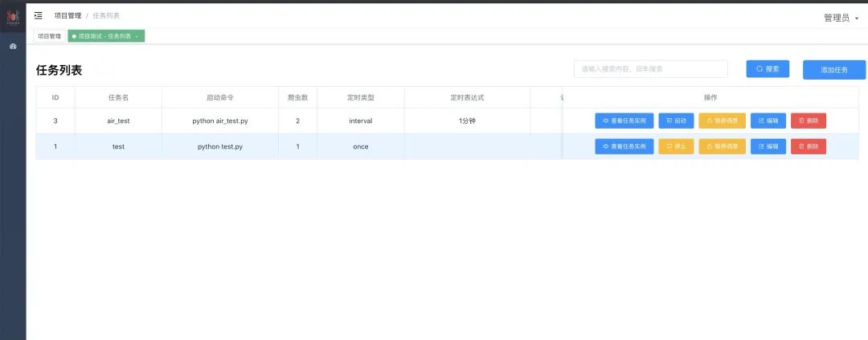Screen dimensions: 868x340
Task: Pause scheduling for the test task
Action: pos(722,146)
